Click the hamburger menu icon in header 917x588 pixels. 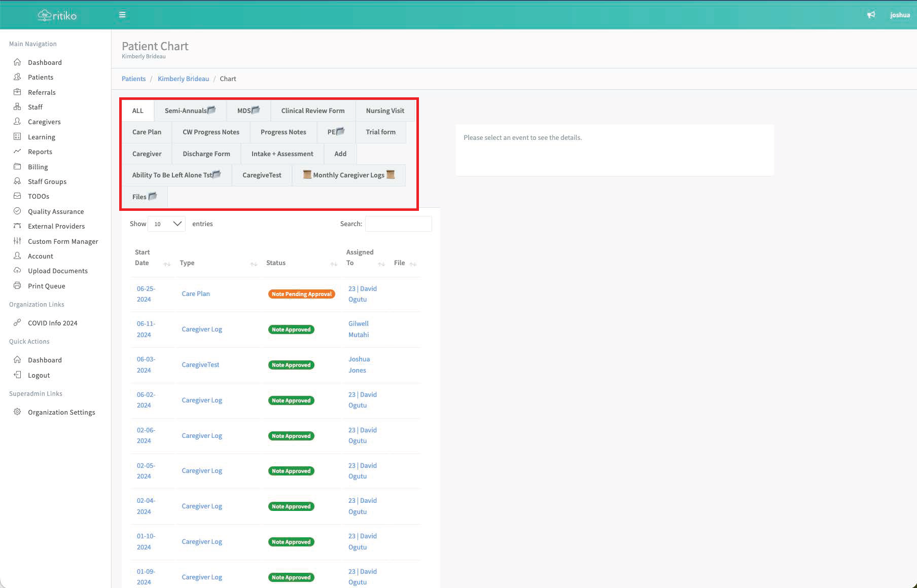[x=122, y=15]
